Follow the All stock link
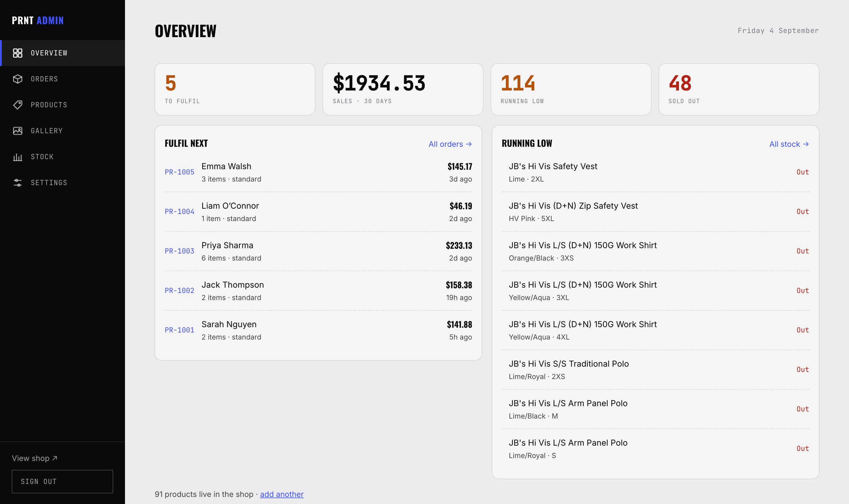 (789, 144)
